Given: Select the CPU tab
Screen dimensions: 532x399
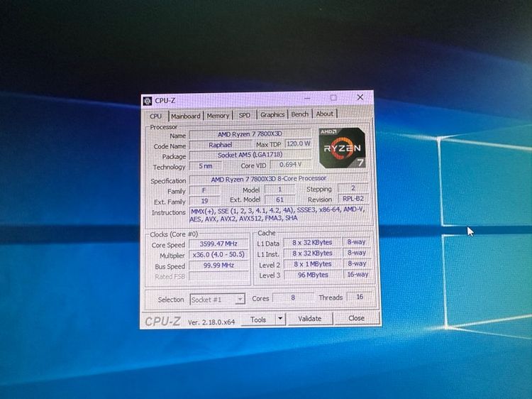Looking at the screenshot, I should [x=156, y=116].
